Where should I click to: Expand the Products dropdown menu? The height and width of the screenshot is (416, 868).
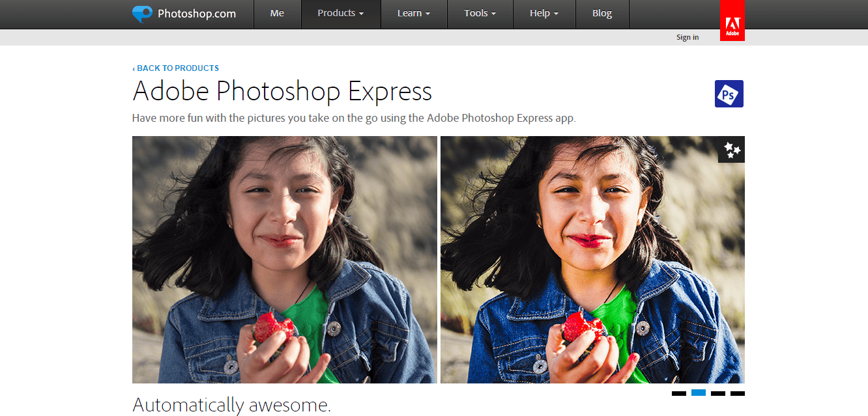coord(341,14)
